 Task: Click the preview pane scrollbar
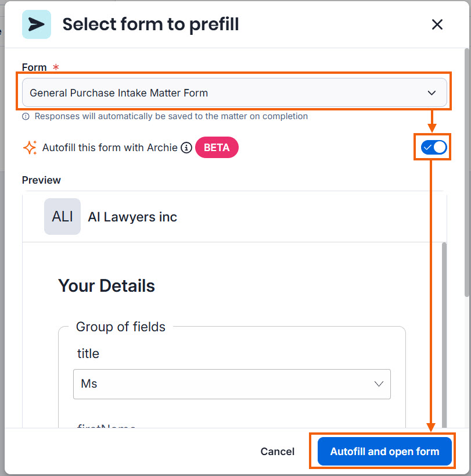tap(444, 334)
